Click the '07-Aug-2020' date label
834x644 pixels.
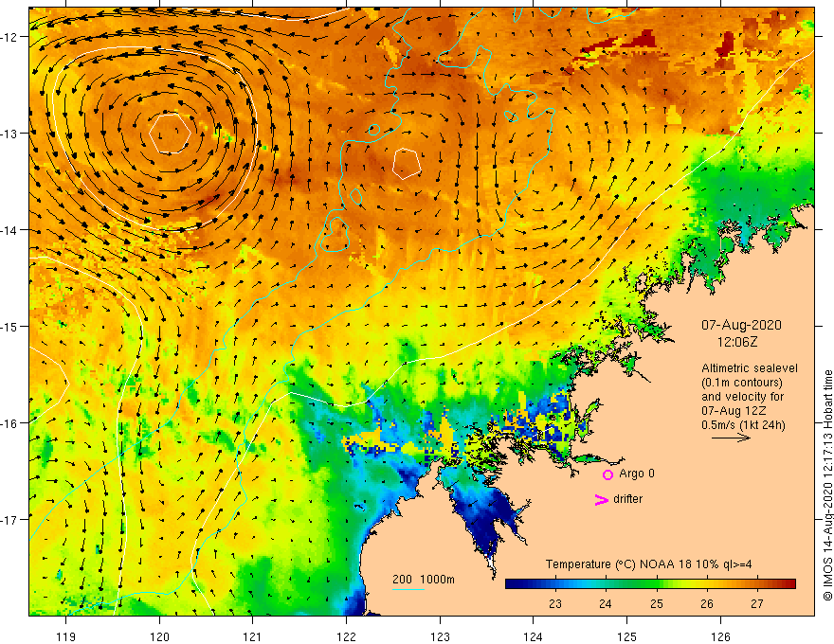pyautogui.click(x=741, y=325)
